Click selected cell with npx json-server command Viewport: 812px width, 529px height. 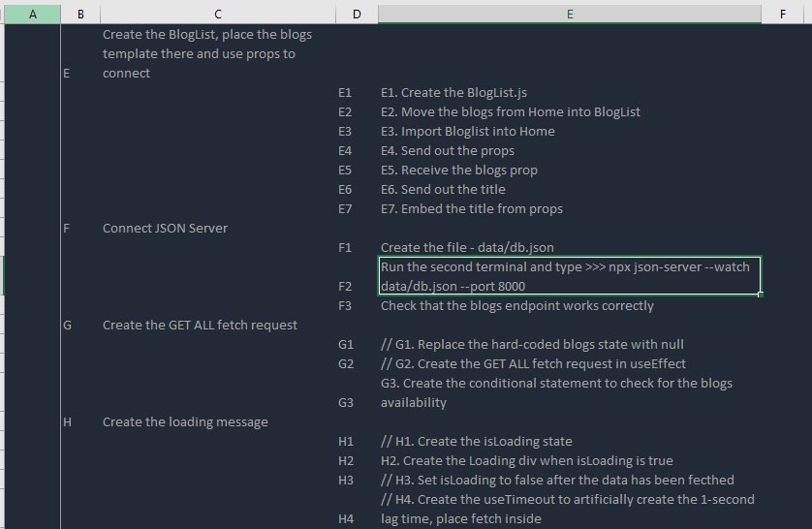click(x=570, y=276)
